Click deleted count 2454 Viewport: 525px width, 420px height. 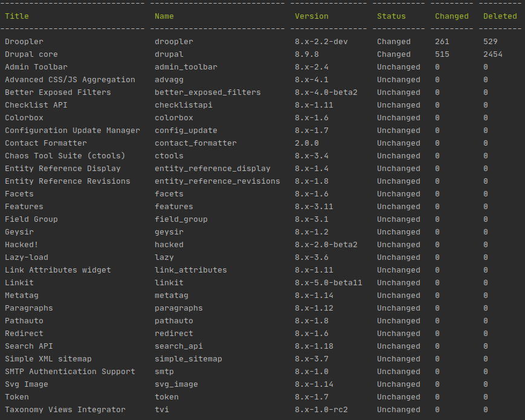(x=493, y=54)
